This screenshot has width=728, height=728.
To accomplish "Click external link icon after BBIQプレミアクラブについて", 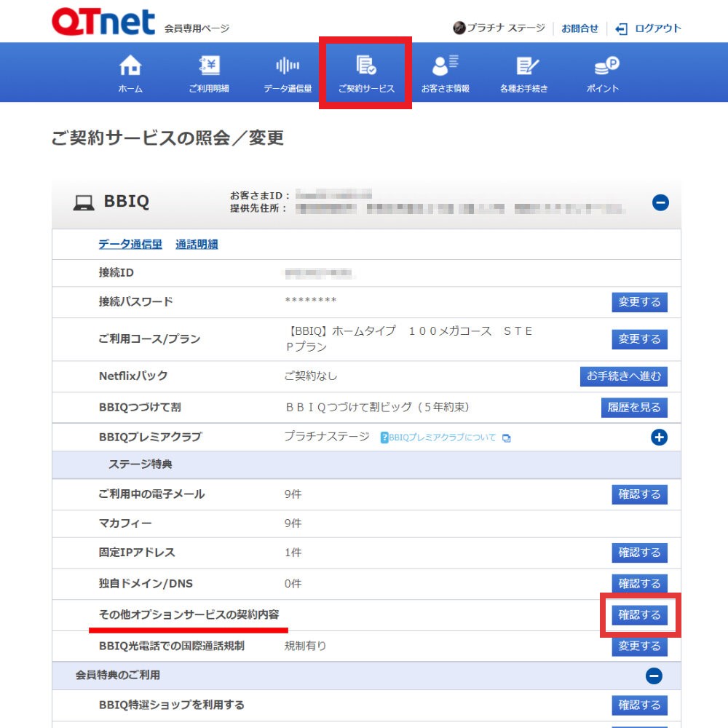I will pyautogui.click(x=507, y=438).
